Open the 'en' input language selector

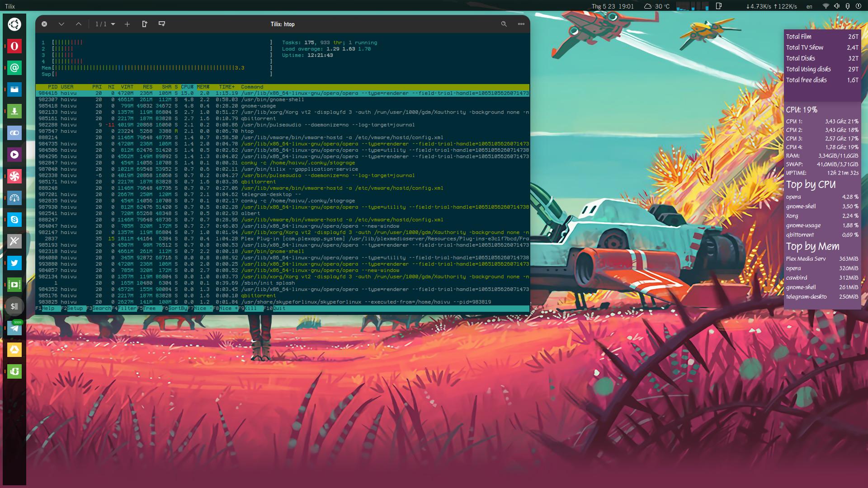point(809,6)
